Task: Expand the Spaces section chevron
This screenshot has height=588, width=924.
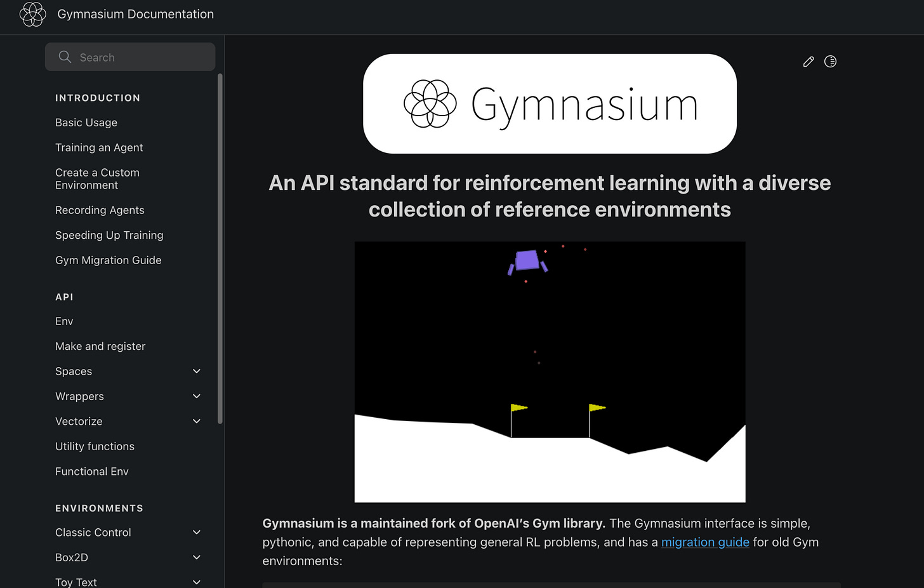Action: tap(197, 371)
